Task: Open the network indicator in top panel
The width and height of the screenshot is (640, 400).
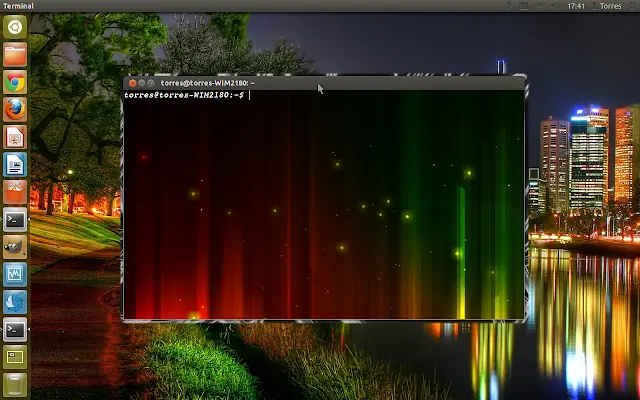Action: 539,6
